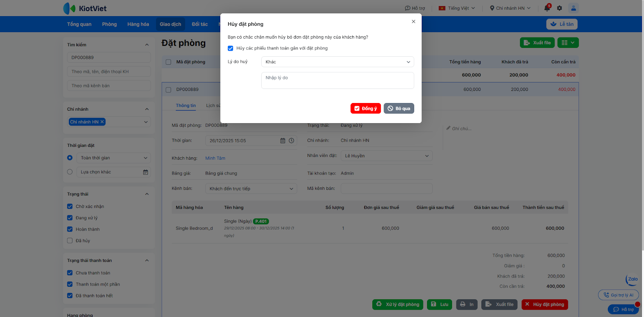Image resolution: width=644 pixels, height=317 pixels.
Task: Close the Hủy đặt phòng dialog
Action: click(413, 22)
